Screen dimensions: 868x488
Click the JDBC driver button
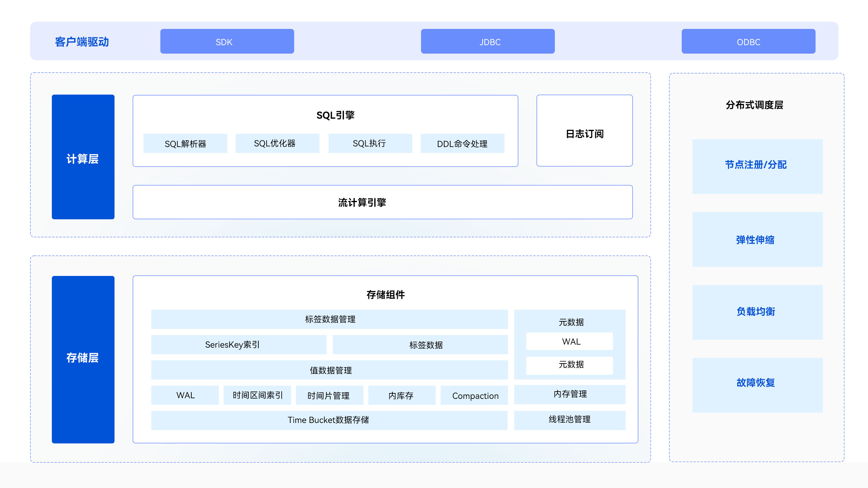click(x=488, y=42)
